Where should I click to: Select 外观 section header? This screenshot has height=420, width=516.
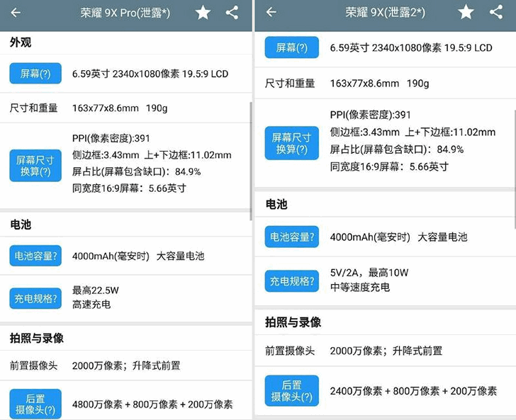pyautogui.click(x=21, y=42)
